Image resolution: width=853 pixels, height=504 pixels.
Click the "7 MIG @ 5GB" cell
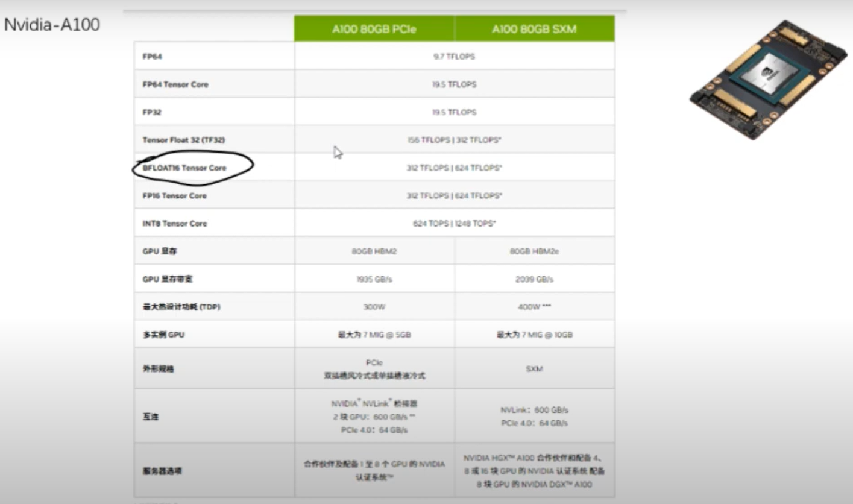click(374, 334)
